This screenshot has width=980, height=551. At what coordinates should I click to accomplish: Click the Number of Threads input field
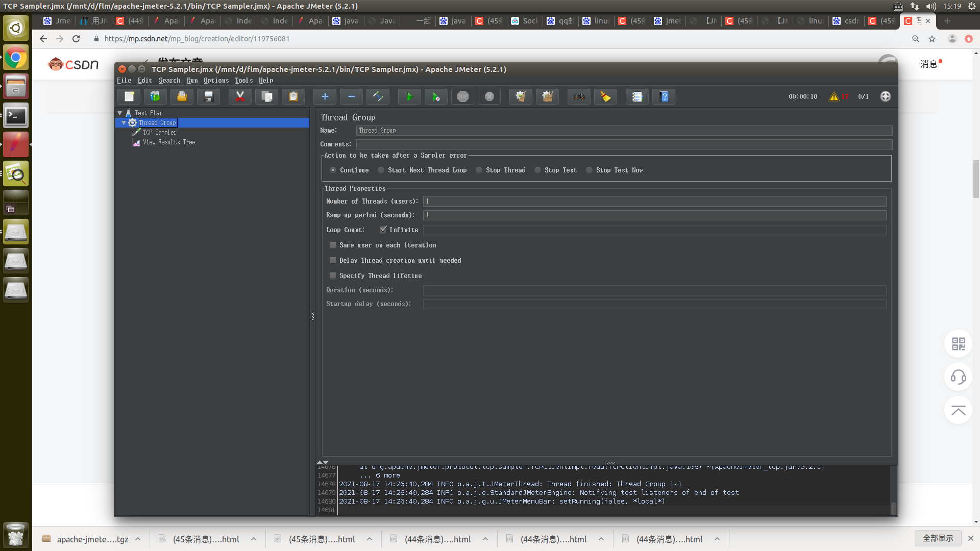tap(654, 202)
